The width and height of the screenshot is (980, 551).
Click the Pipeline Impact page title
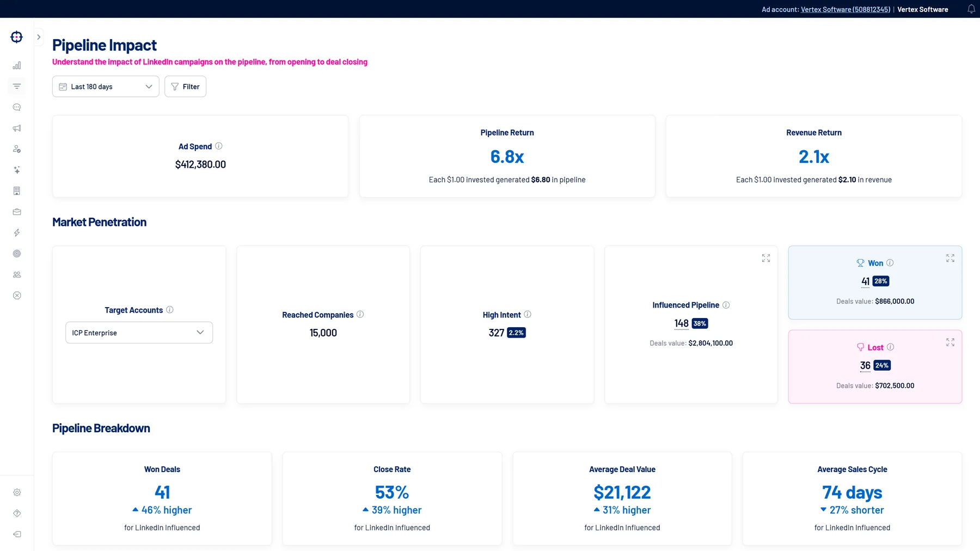105,45
